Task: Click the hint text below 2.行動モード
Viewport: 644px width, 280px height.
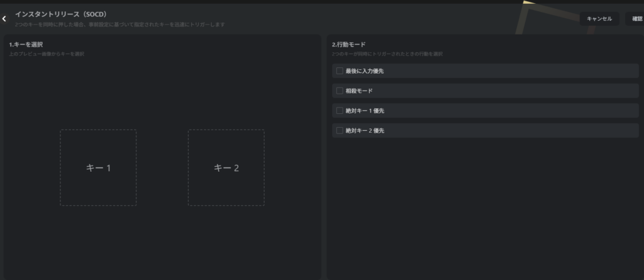Action: point(387,54)
